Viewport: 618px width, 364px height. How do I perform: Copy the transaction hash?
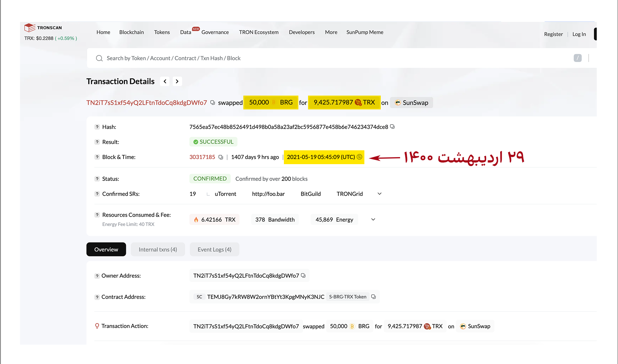(392, 127)
